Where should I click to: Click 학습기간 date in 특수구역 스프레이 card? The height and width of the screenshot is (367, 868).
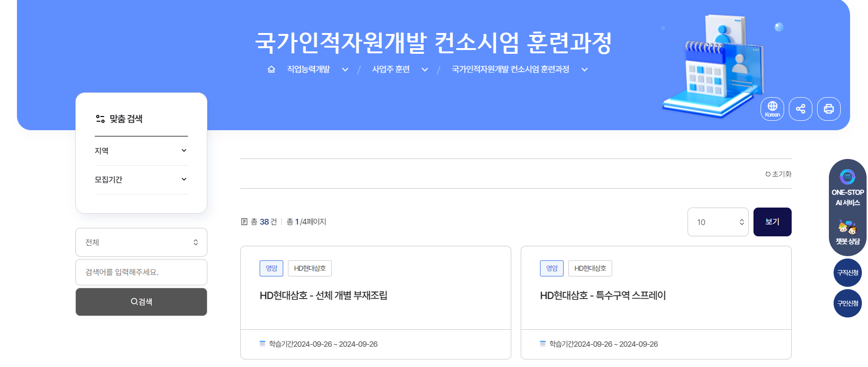[x=604, y=344]
